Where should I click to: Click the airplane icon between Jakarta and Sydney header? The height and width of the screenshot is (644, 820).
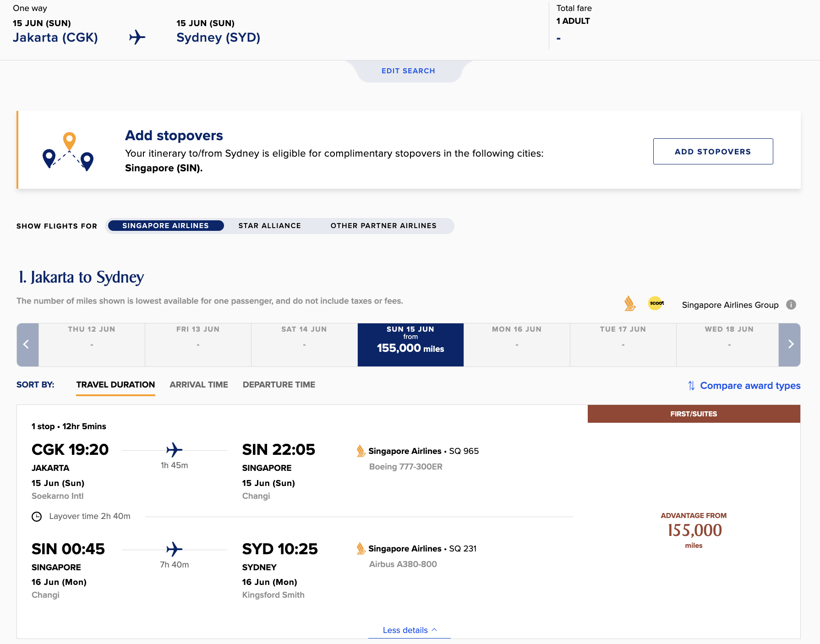[137, 37]
